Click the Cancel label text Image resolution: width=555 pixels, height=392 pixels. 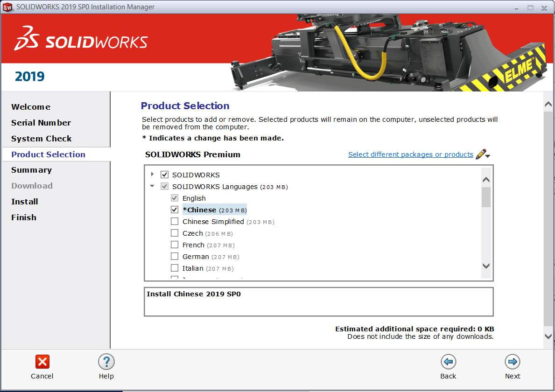click(42, 376)
